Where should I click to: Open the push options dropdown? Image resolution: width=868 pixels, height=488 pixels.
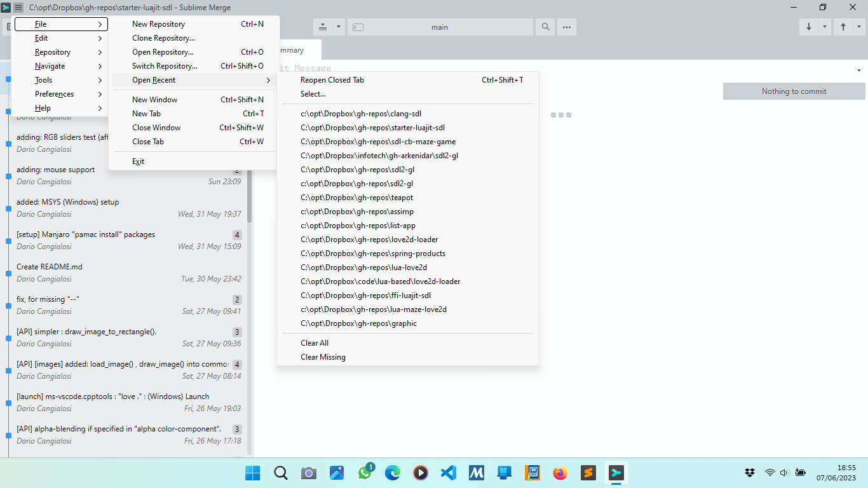coord(859,27)
